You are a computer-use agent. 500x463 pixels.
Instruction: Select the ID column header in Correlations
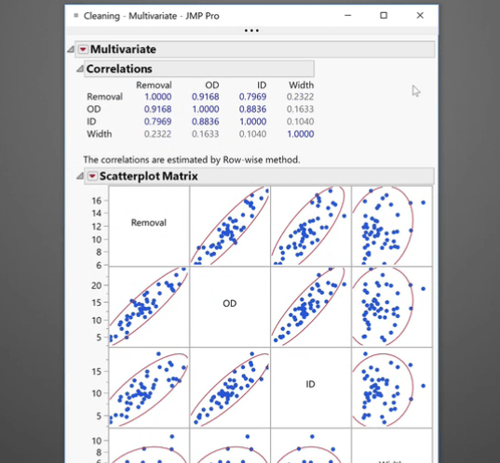pos(261,85)
